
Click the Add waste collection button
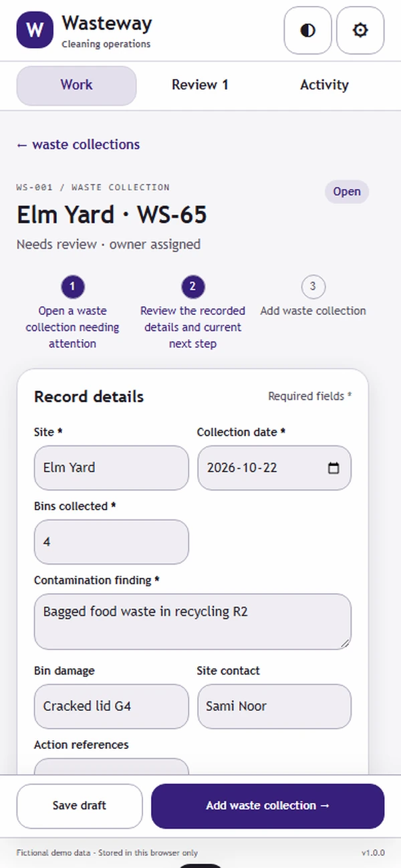coord(268,806)
